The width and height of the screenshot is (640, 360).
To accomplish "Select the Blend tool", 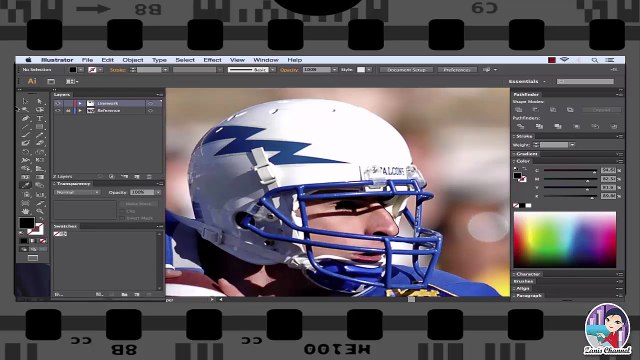I will coord(40,185).
